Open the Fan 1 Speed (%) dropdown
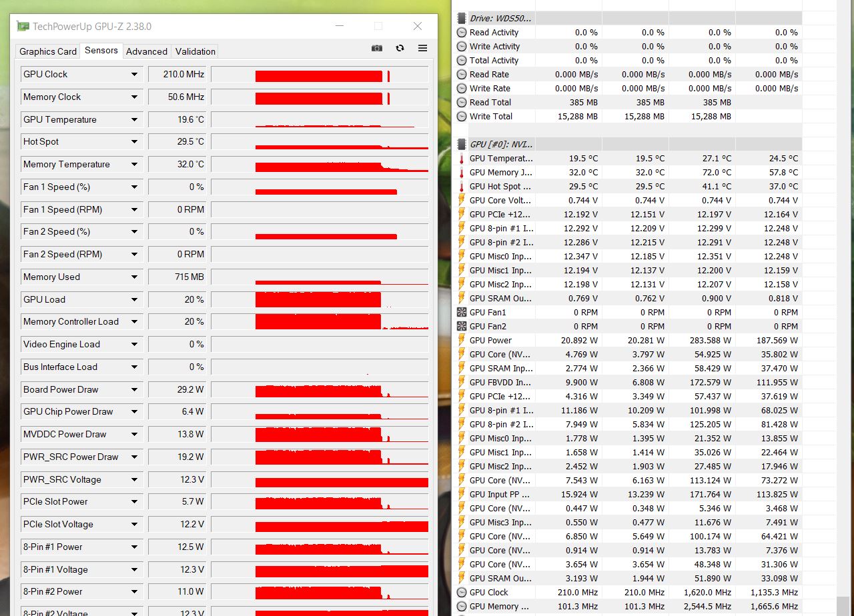The width and height of the screenshot is (854, 616). [134, 187]
